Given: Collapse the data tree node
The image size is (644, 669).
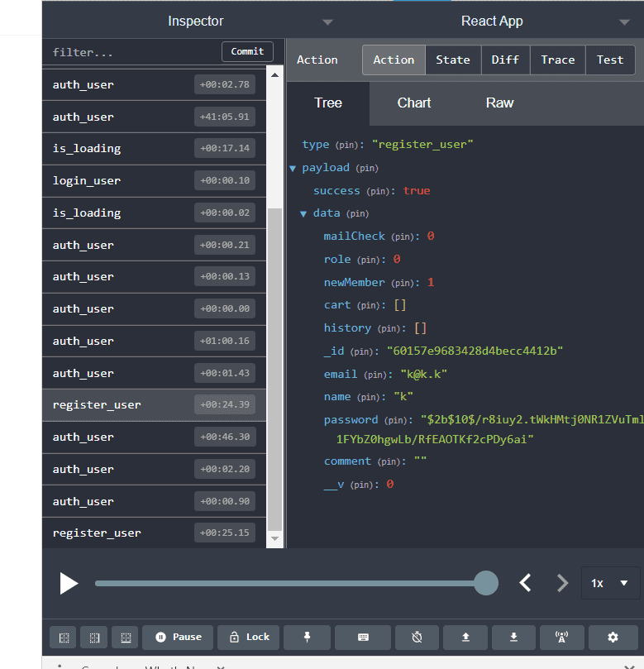Looking at the screenshot, I should pos(303,214).
